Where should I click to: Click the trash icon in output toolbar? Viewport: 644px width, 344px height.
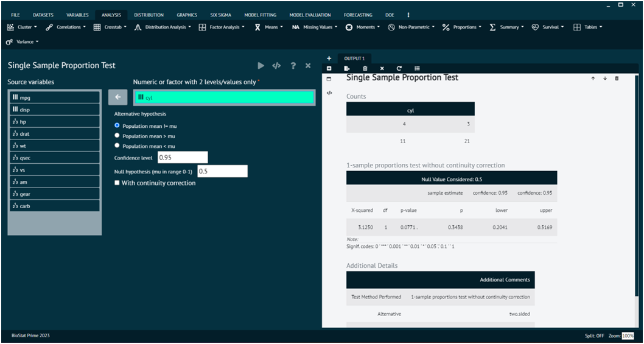pyautogui.click(x=365, y=68)
